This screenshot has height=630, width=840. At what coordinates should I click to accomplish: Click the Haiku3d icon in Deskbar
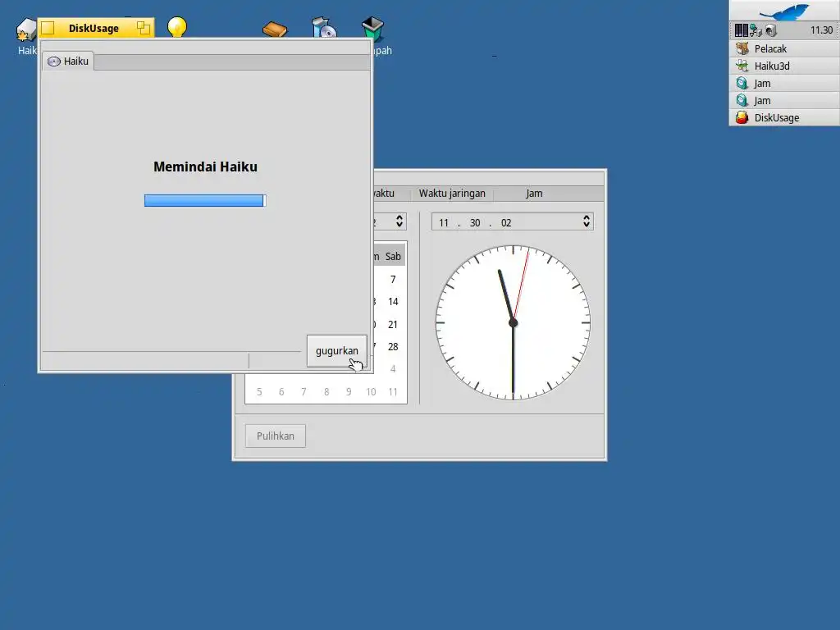click(x=742, y=66)
